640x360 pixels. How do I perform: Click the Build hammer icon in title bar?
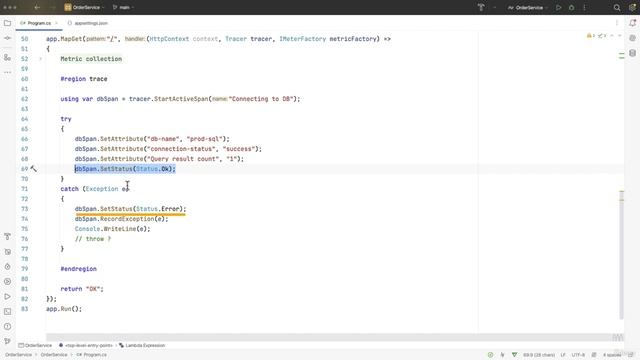pyautogui.click(x=481, y=7)
